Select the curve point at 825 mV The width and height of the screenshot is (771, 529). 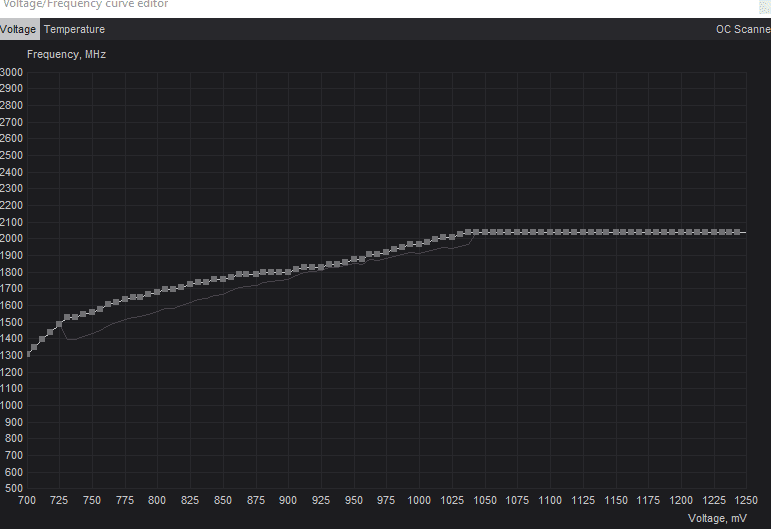[x=190, y=284]
